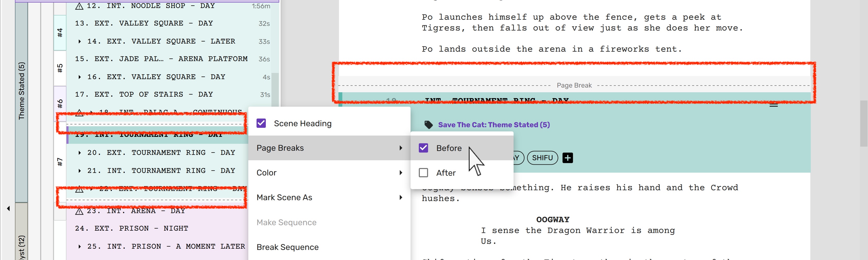868x260 pixels.
Task: Add a character with the plus button
Action: click(567, 158)
